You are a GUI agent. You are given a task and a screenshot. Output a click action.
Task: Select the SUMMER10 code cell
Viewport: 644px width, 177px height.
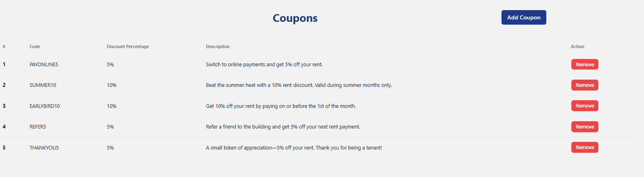click(x=43, y=85)
